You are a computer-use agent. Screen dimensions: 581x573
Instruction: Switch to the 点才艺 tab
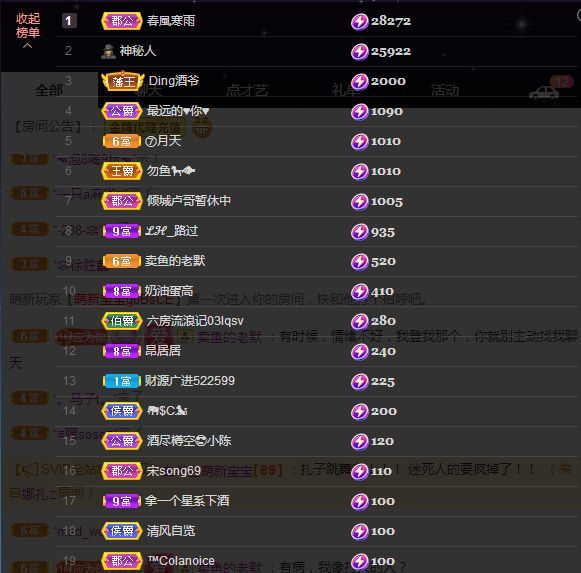[x=247, y=90]
